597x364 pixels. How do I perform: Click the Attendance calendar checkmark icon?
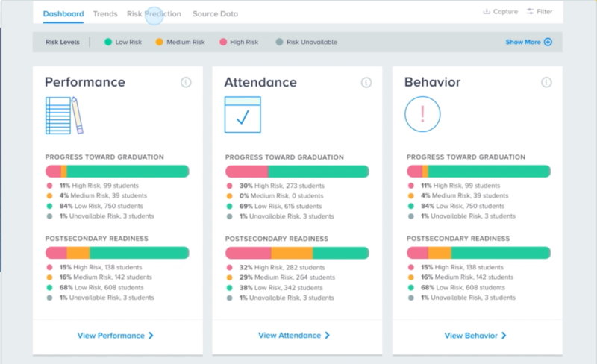click(x=243, y=115)
